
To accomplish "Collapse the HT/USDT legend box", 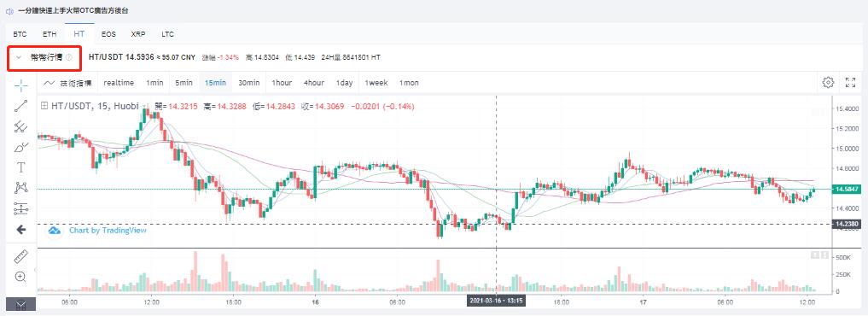I will pos(44,107).
